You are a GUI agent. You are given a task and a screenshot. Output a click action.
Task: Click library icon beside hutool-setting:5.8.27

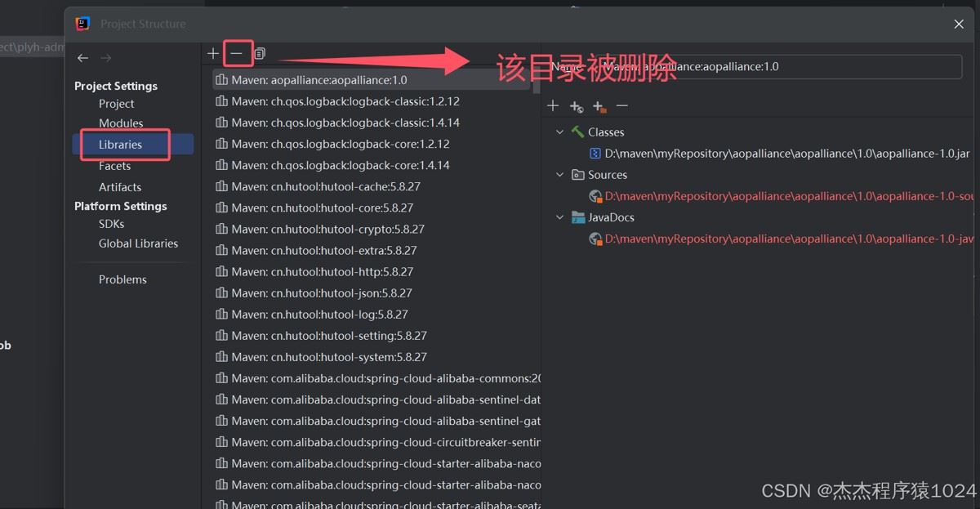pos(221,335)
